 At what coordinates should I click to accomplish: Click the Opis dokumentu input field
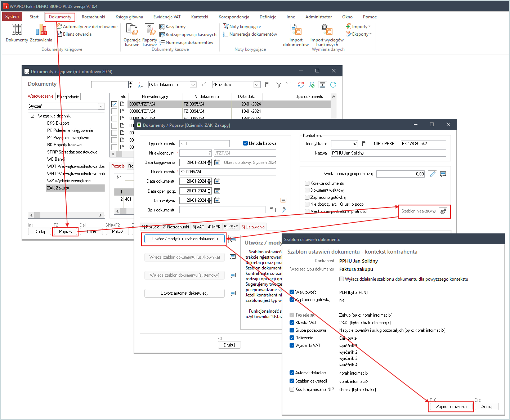coord(222,210)
